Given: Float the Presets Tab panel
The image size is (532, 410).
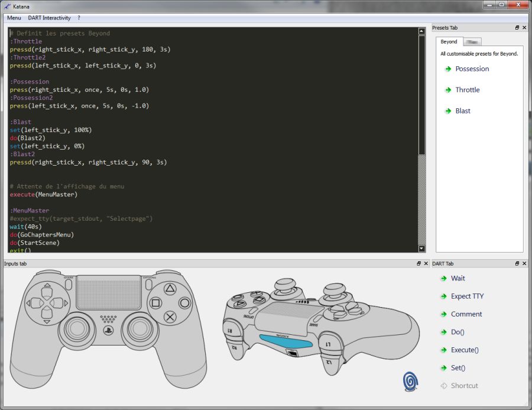Looking at the screenshot, I should (517, 28).
